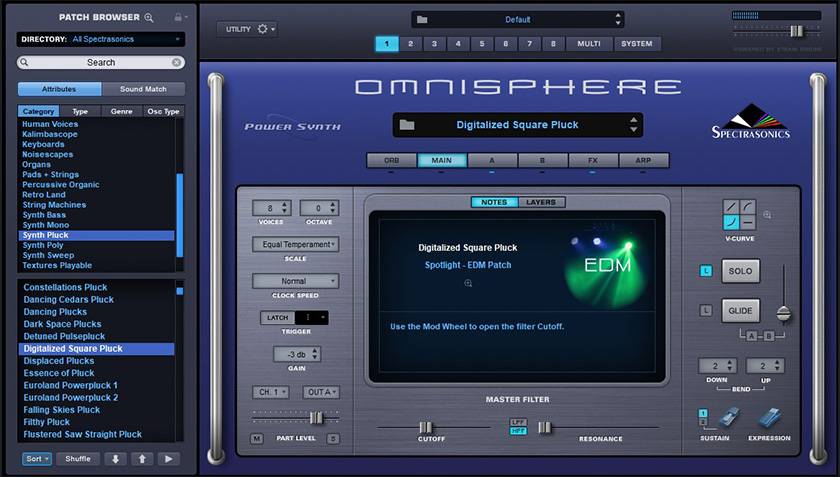Click the Default multi folder icon

point(422,19)
